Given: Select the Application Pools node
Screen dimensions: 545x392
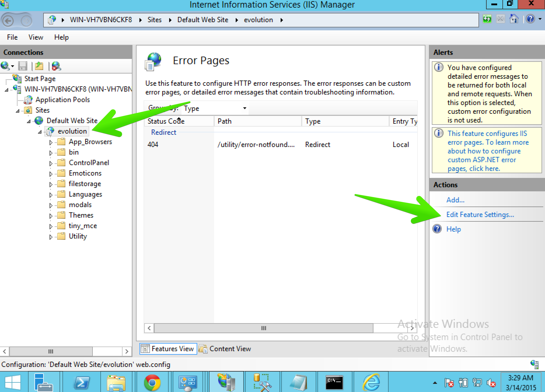Looking at the screenshot, I should pos(62,100).
